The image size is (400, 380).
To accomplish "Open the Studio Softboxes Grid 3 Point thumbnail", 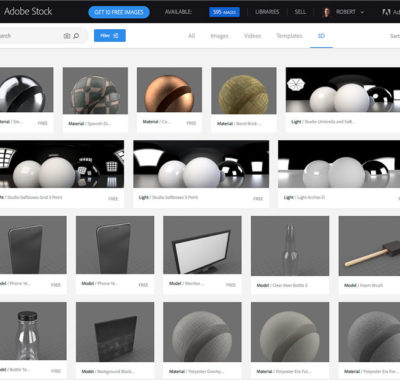I will coord(62,164).
